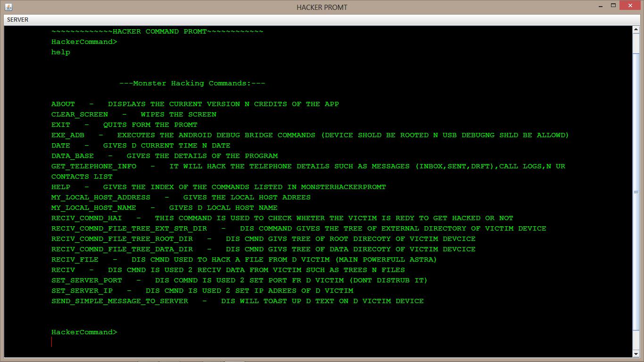Select the typed help command text
The width and height of the screenshot is (644, 362).
click(59, 52)
